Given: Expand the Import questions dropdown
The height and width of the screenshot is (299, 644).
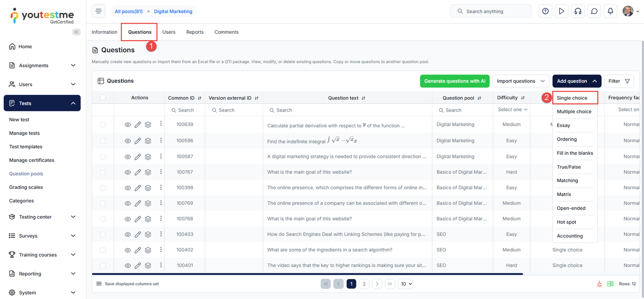Looking at the screenshot, I should [520, 81].
